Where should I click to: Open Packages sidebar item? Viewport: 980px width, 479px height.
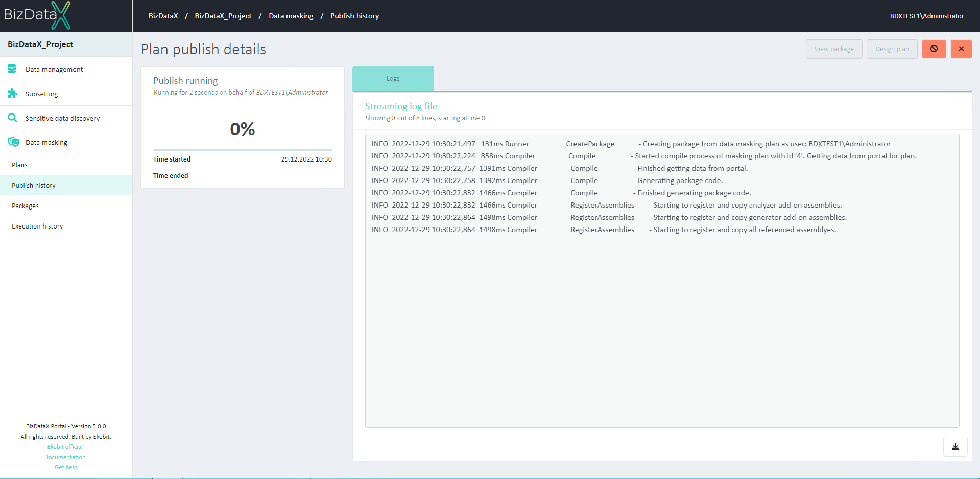tap(66, 206)
